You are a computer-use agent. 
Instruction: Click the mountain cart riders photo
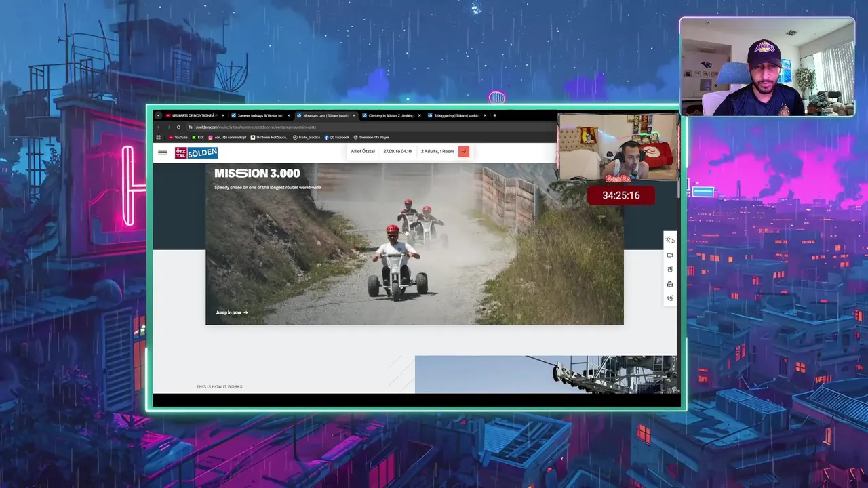(414, 244)
